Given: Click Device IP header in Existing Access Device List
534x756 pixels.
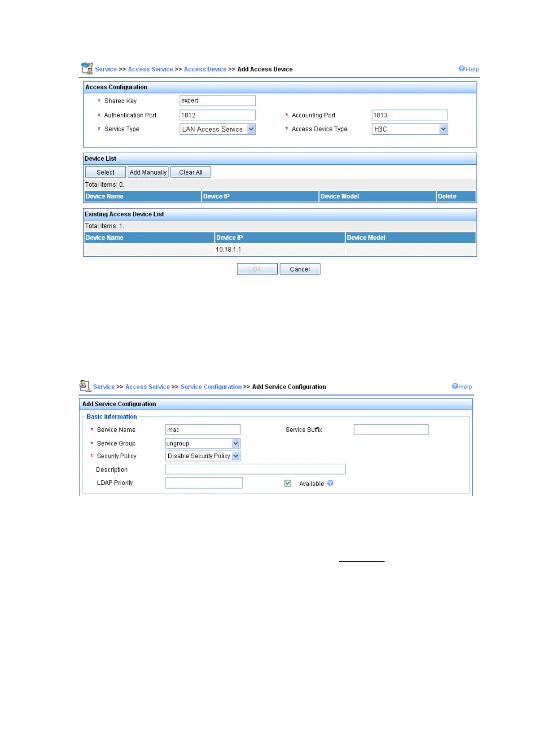Looking at the screenshot, I should (x=280, y=237).
